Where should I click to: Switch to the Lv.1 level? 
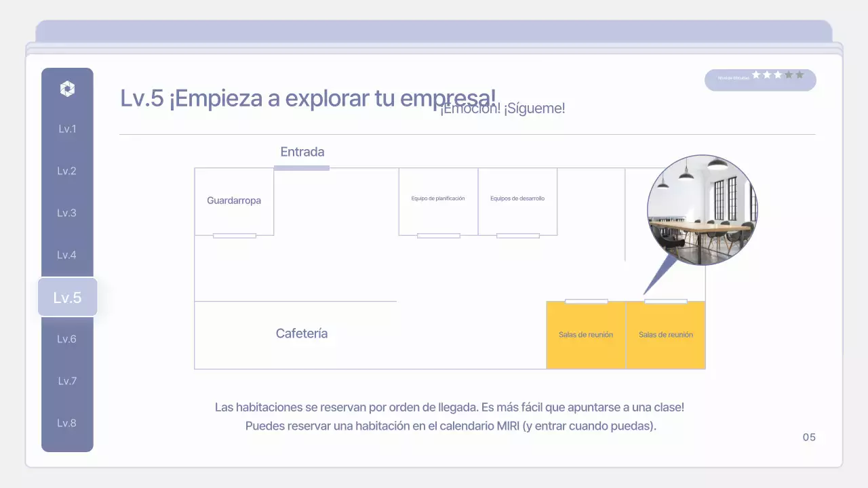tap(66, 128)
